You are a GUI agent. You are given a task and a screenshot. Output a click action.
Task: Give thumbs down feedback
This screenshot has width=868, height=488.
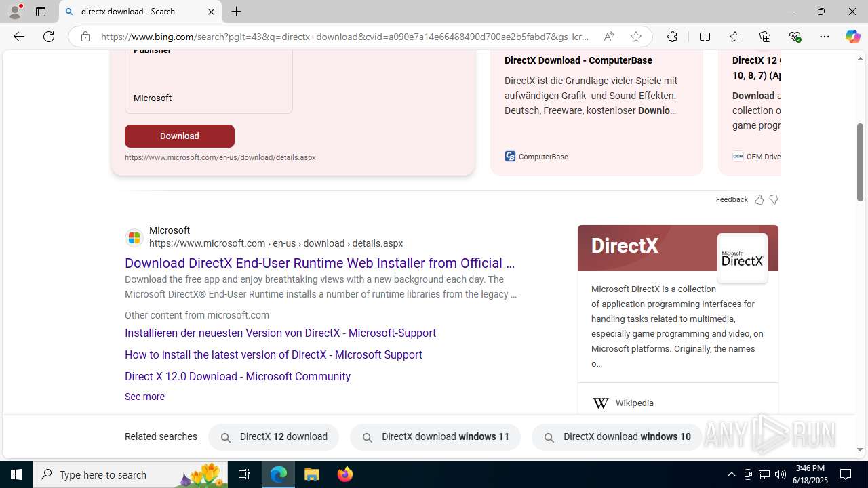(x=774, y=199)
